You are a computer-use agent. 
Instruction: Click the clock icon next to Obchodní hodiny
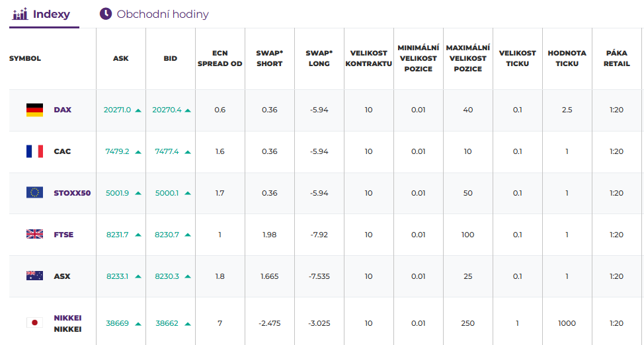(106, 14)
